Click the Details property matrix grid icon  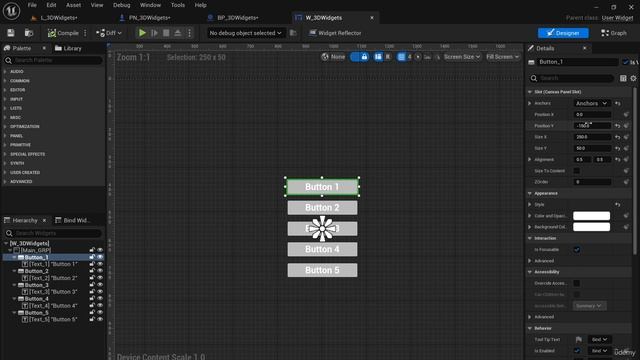point(623,78)
